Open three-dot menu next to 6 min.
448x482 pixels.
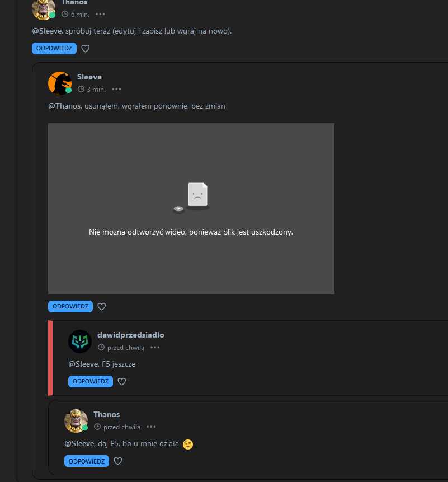click(100, 14)
